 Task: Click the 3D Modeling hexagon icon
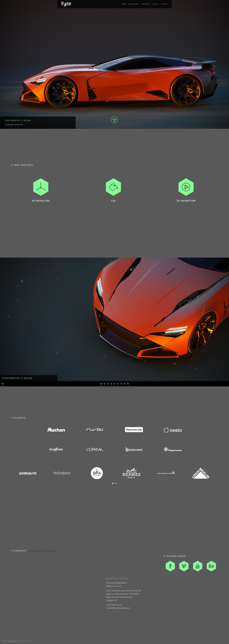point(41,187)
